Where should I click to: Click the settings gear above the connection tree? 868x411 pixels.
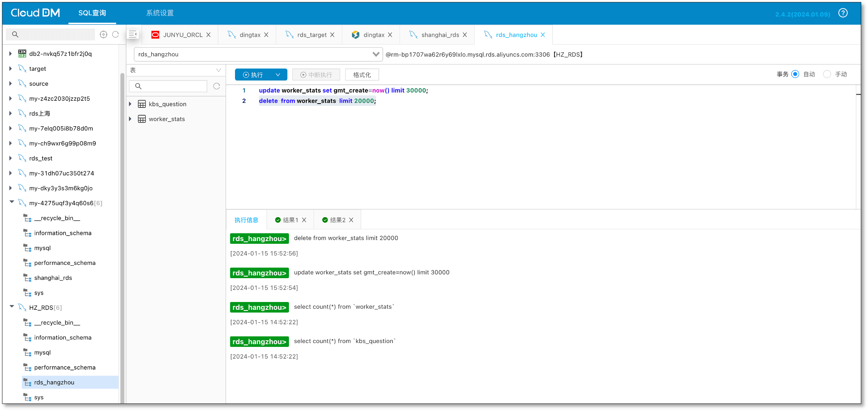coord(103,34)
